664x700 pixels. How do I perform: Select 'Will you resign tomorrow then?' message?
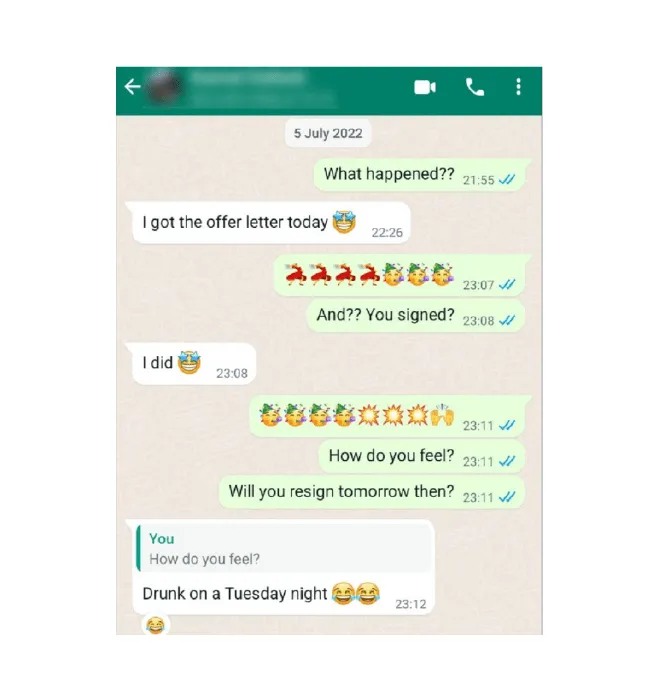pyautogui.click(x=372, y=492)
